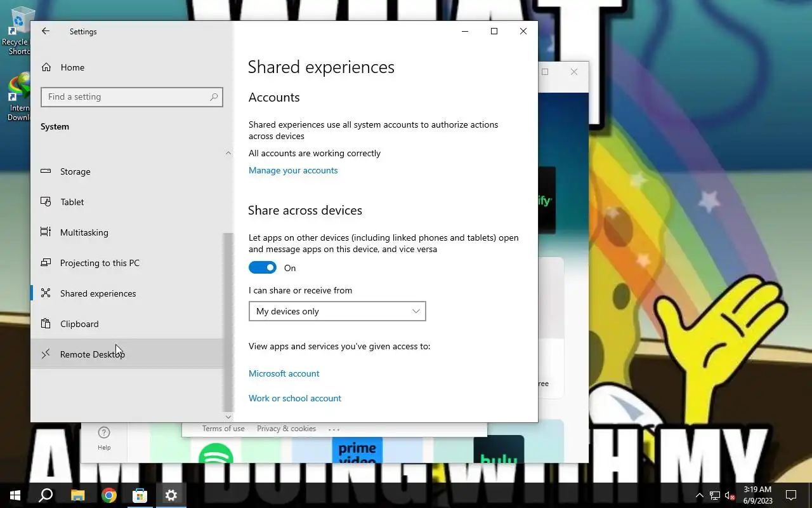
Task: Click Privacy & cookies in background window
Action: click(x=286, y=429)
